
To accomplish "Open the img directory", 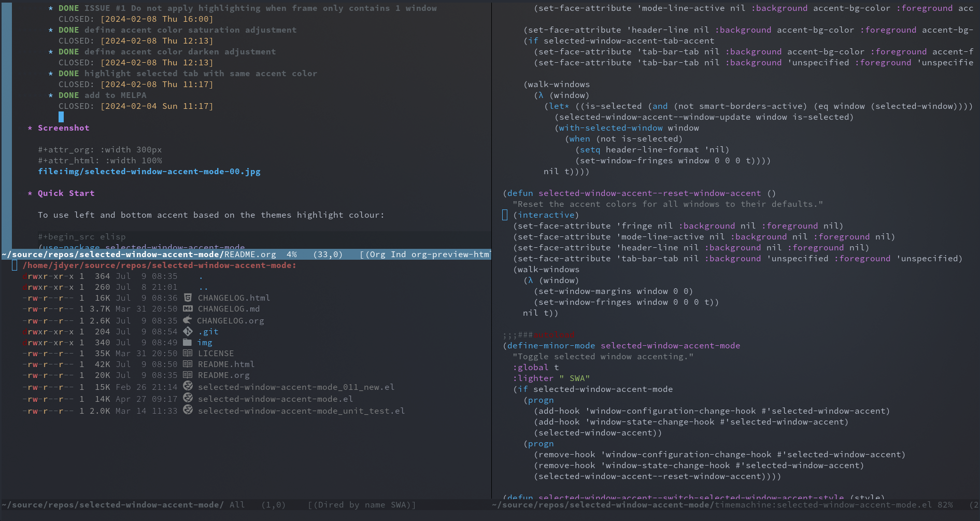I will [205, 343].
